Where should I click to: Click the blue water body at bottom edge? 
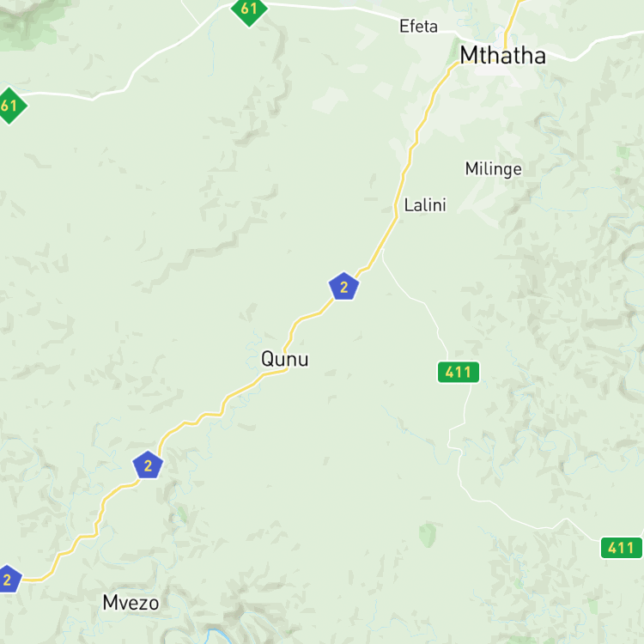pos(217,636)
